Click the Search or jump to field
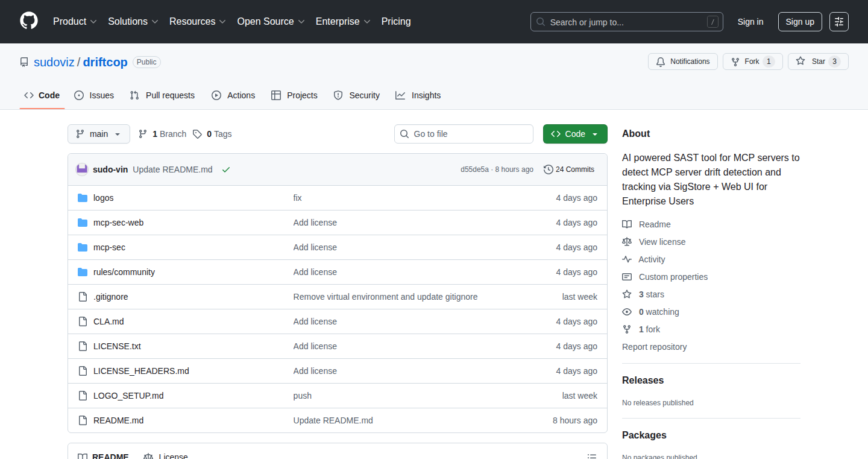 (x=627, y=22)
